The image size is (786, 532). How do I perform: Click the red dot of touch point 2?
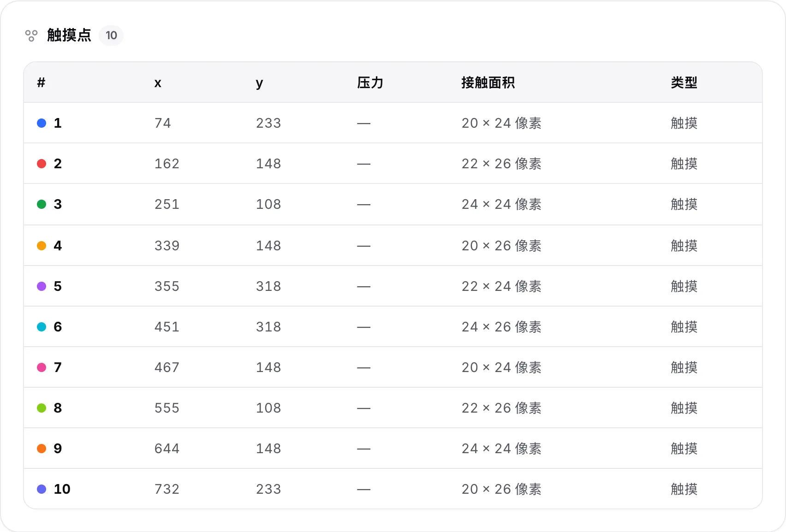click(42, 164)
